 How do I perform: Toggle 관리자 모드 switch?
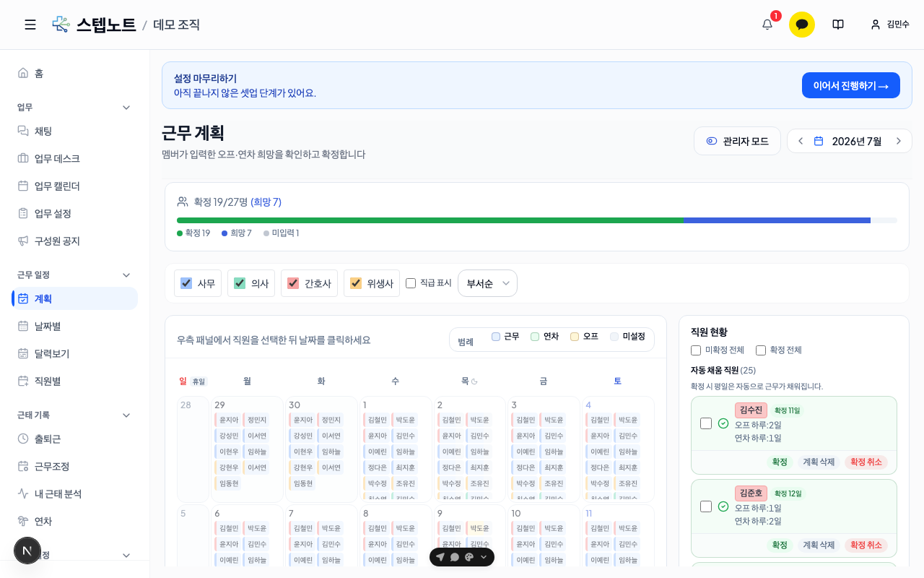737,141
